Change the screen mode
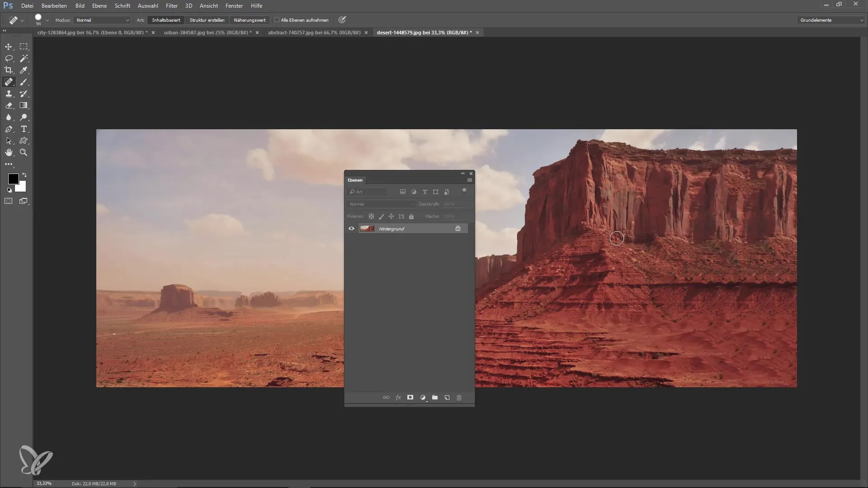 [24, 201]
